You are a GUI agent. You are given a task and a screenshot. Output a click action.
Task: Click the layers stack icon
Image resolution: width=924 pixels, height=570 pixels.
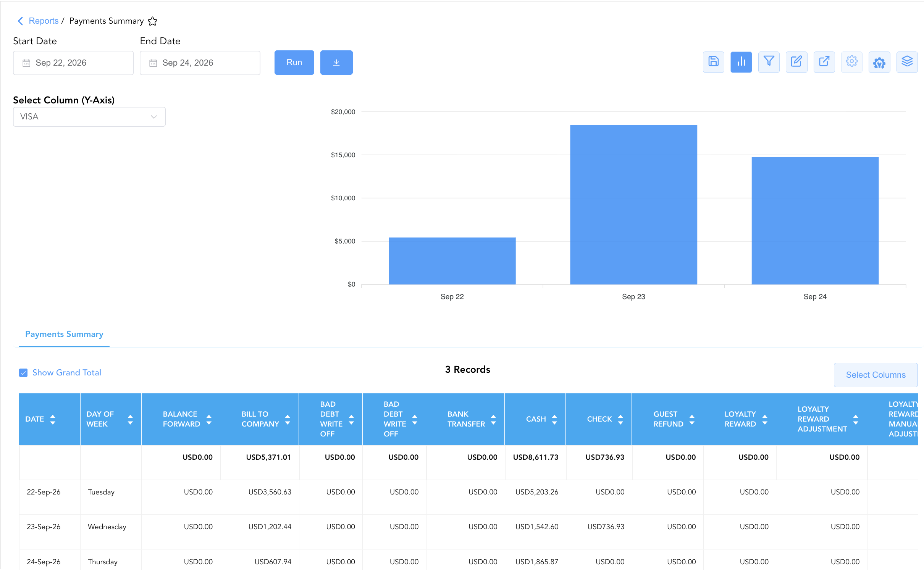click(907, 62)
